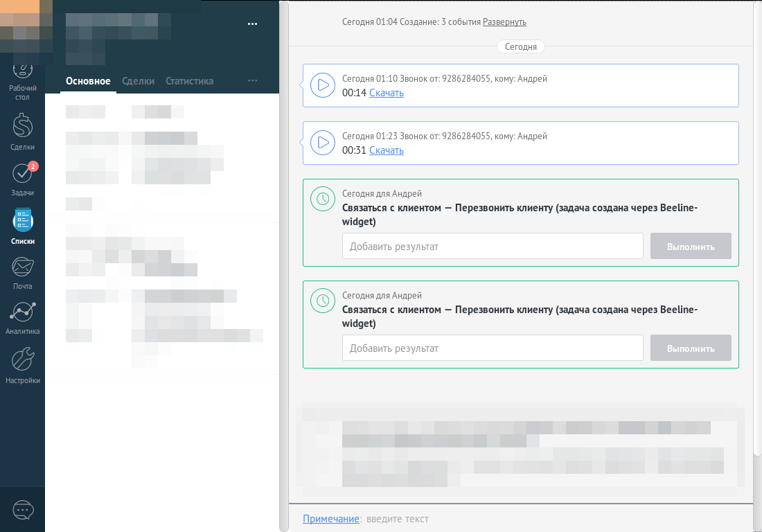Play the 01:23 call recording
This screenshot has width=762, height=532.
pyautogui.click(x=323, y=143)
